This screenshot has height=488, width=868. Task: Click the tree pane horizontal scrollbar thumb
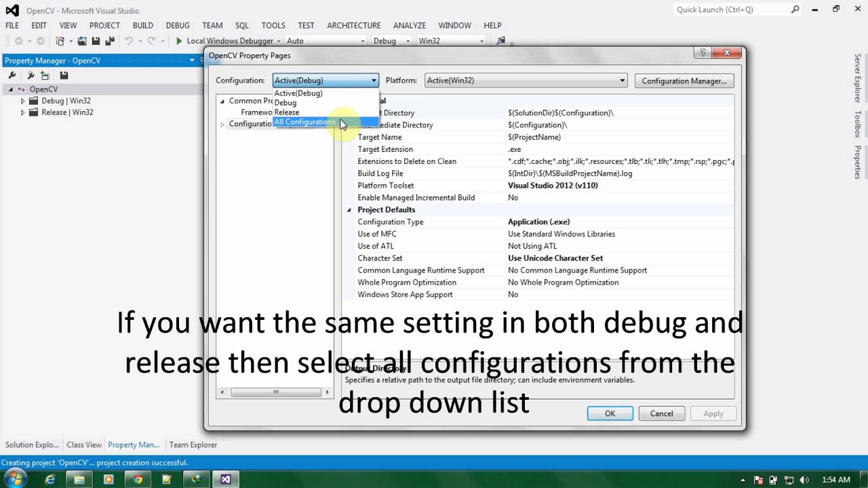[275, 392]
